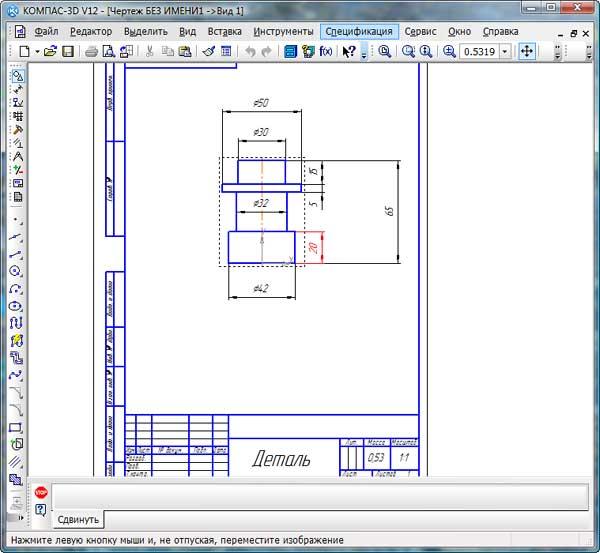Viewport: 600px width, 553px height.
Task: Click the 65 dimension text
Action: [389, 211]
